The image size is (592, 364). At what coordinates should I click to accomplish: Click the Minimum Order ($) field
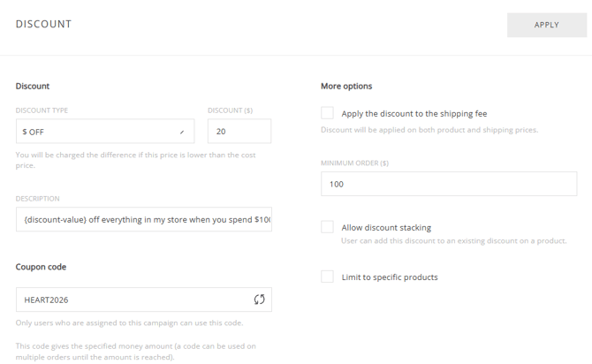point(449,184)
